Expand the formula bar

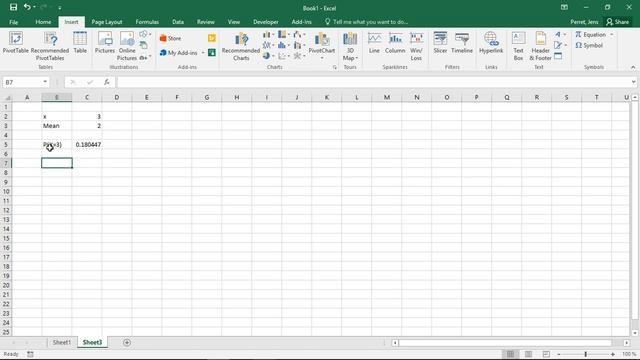[x=633, y=82]
